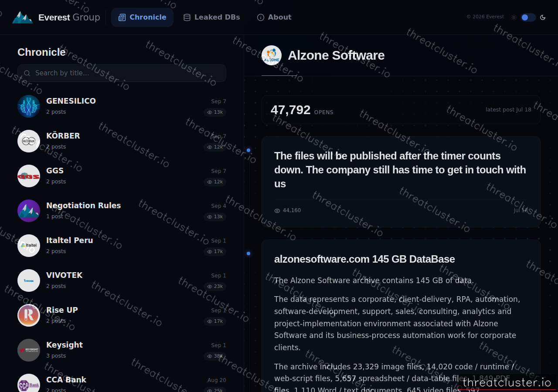Click the KÖRBER logo avatar
Viewport: 558px width, 392px height.
click(29, 141)
